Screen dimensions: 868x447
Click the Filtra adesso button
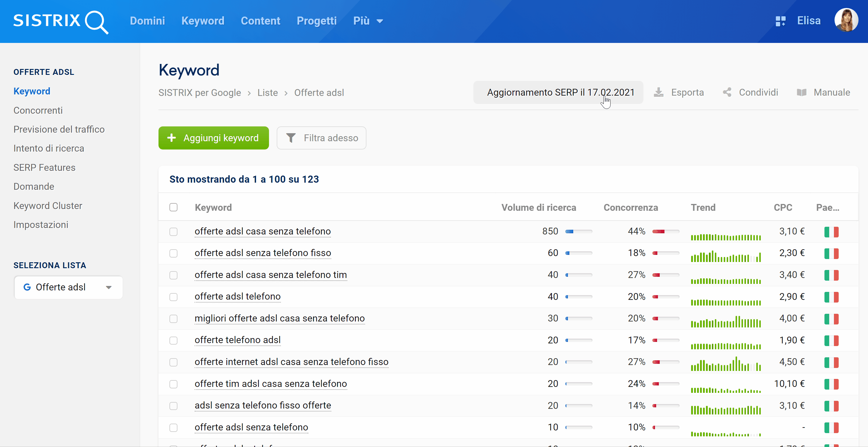(x=321, y=138)
